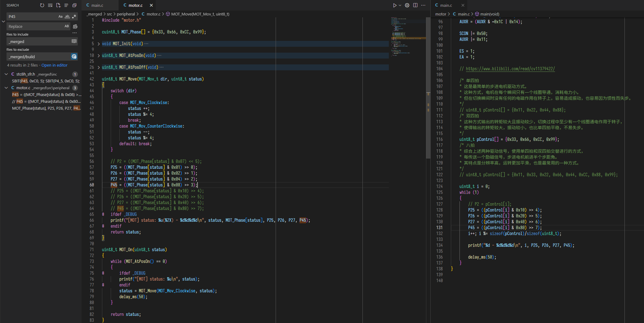This screenshot has width=644, height=323.
Task: Clear search results icon
Action: point(50,5)
